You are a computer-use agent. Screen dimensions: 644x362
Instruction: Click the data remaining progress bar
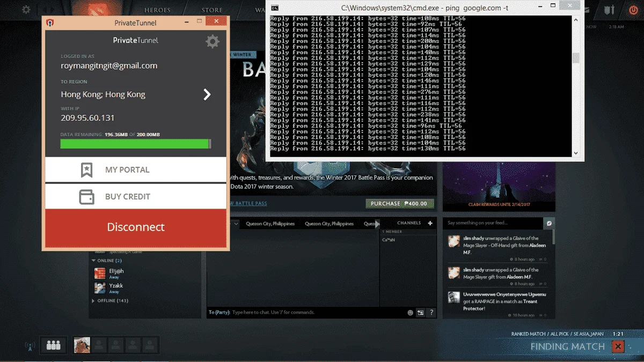(x=136, y=144)
